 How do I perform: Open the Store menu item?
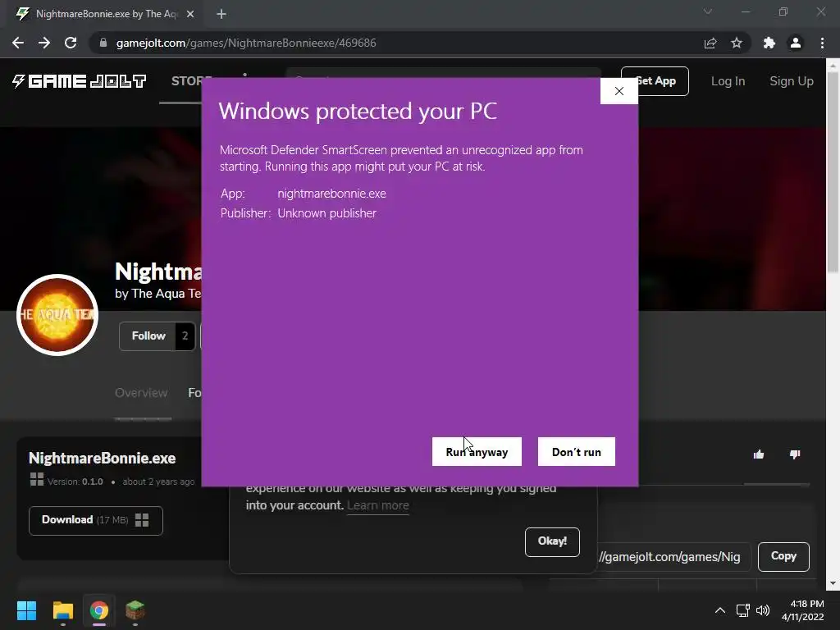(x=186, y=81)
